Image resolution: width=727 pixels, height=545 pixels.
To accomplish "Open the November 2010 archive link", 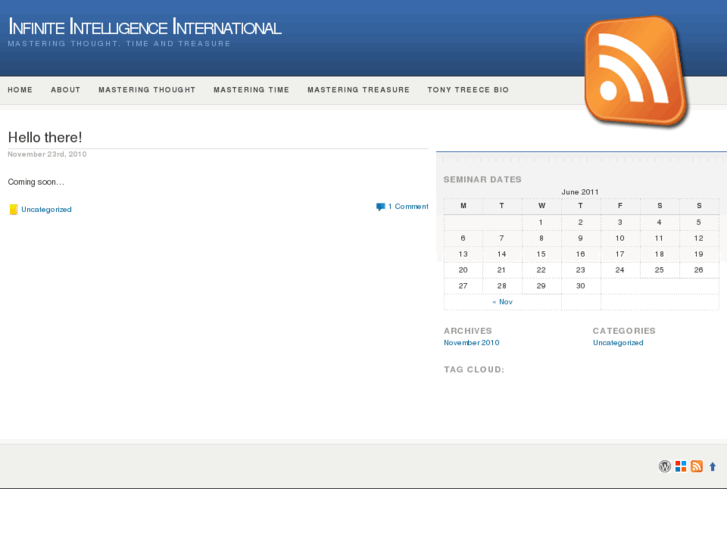I will click(x=472, y=343).
